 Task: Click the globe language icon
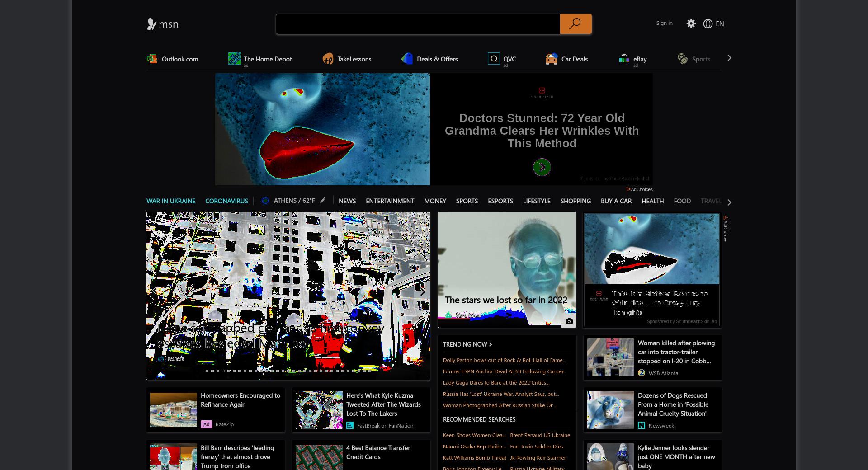(708, 23)
